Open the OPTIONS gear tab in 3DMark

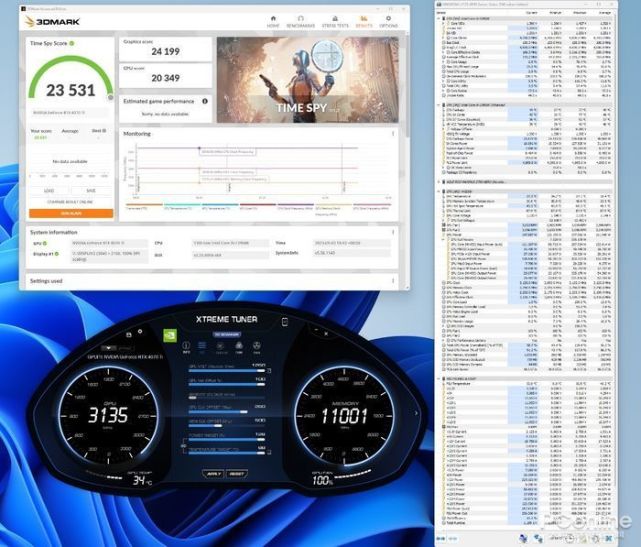(x=388, y=22)
